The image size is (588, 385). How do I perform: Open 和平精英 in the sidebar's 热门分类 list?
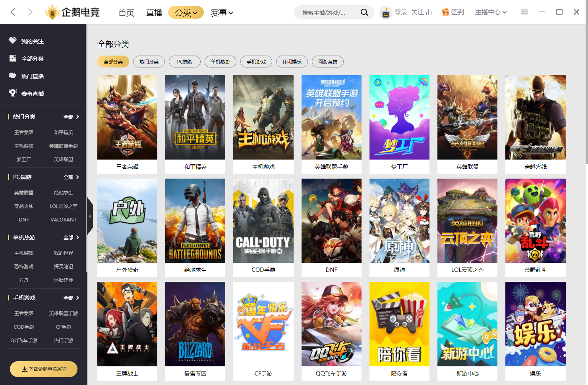pyautogui.click(x=64, y=133)
